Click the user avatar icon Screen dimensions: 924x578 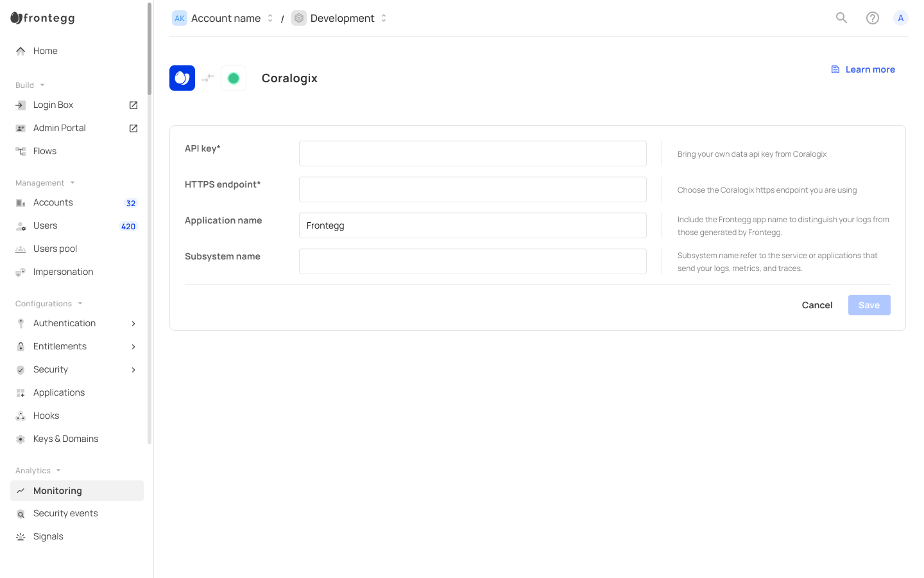(900, 18)
